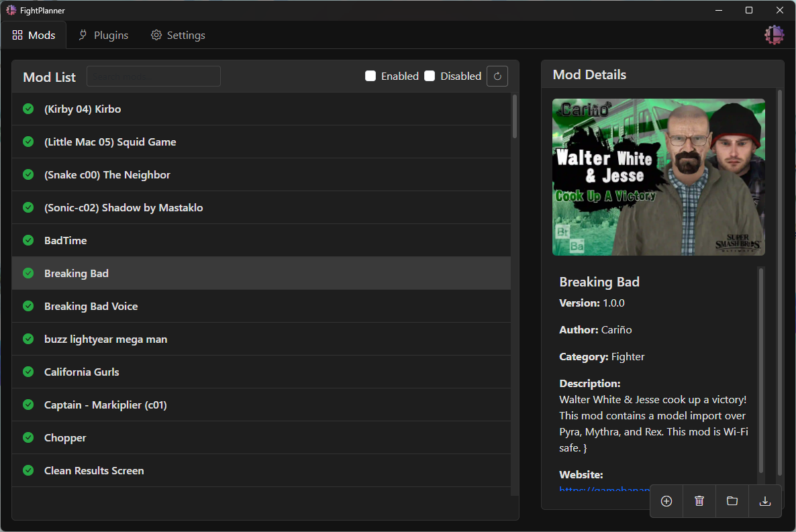Open the mod folder icon
Screen dimensions: 796x532
[x=732, y=501]
